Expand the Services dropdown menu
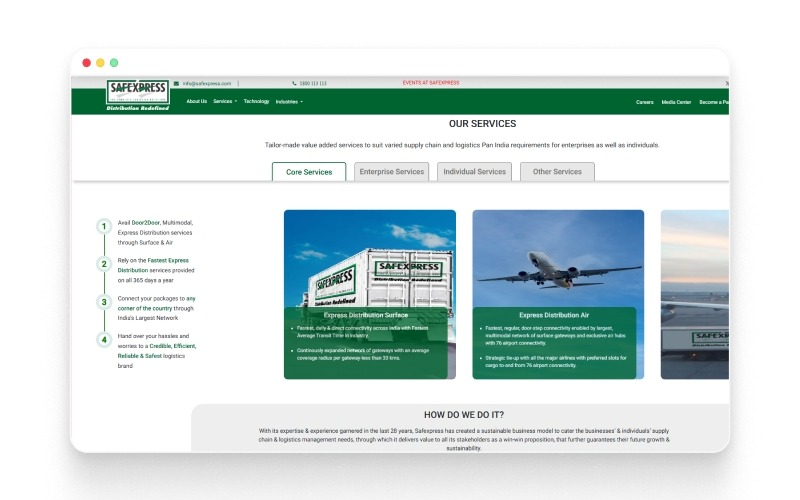Image resolution: width=800 pixels, height=500 pixels. (225, 102)
